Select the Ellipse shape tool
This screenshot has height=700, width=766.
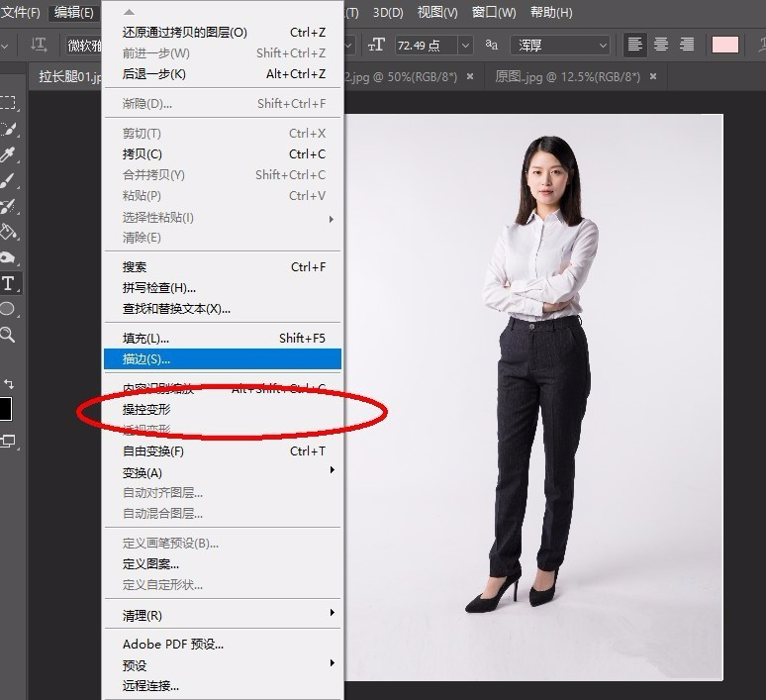point(8,310)
